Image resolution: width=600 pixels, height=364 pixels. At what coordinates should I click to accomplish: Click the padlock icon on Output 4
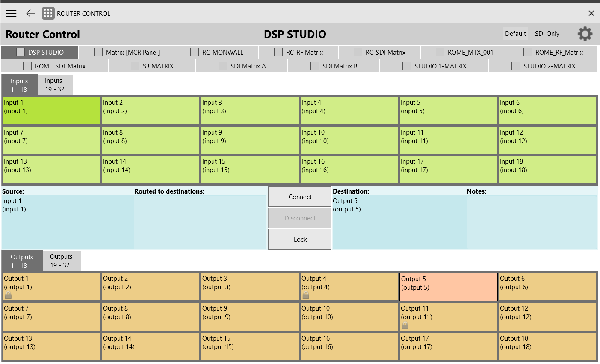(305, 295)
